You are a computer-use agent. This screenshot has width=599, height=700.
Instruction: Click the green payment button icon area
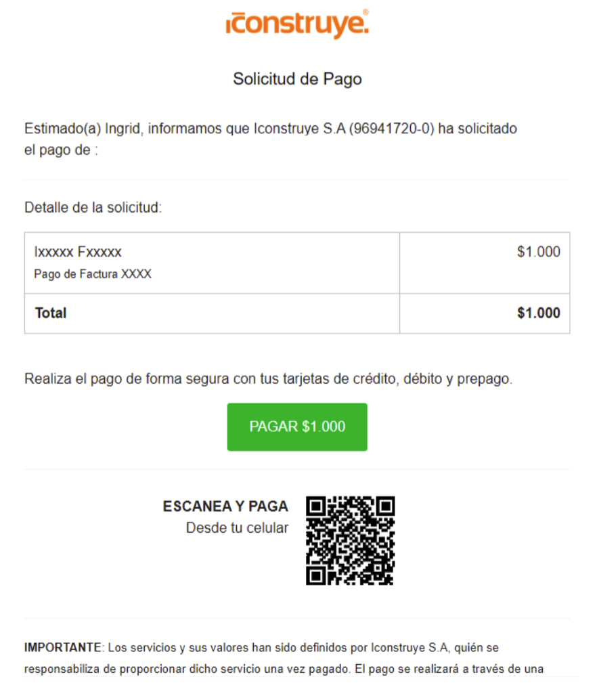[297, 426]
